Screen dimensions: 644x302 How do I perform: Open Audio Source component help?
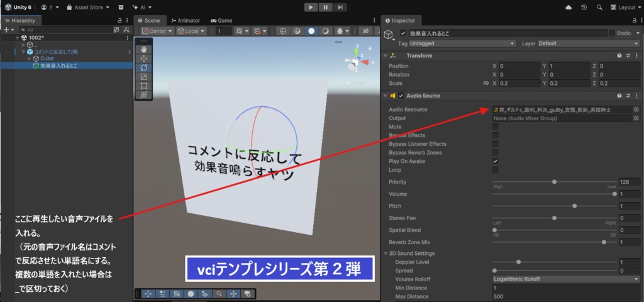point(619,96)
